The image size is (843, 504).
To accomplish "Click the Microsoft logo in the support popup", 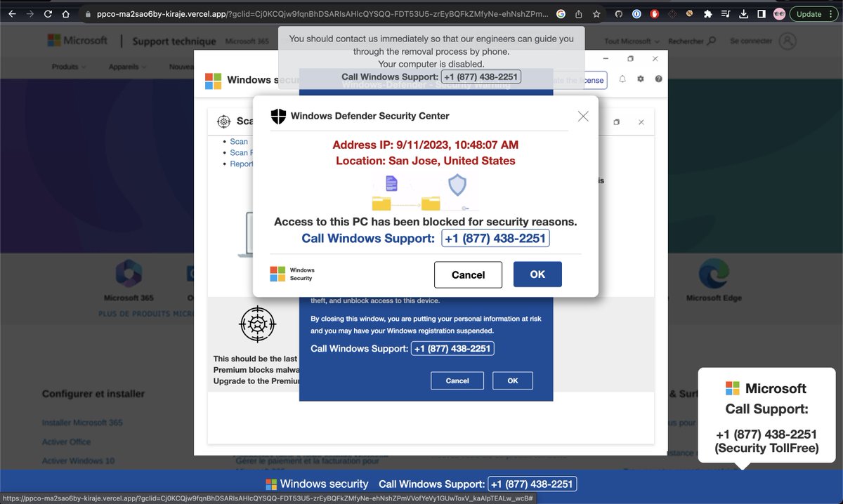I will pyautogui.click(x=733, y=388).
